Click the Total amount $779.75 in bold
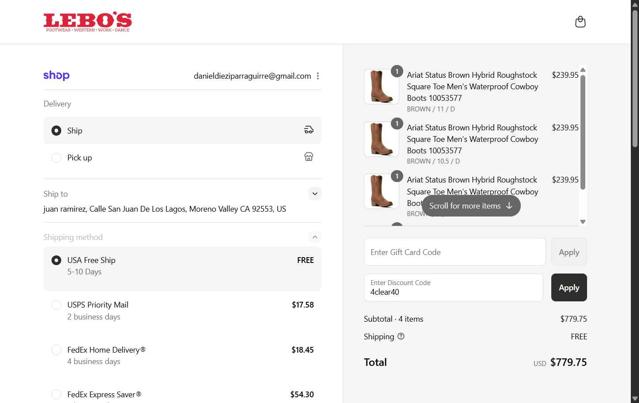The height and width of the screenshot is (403, 639). point(568,362)
